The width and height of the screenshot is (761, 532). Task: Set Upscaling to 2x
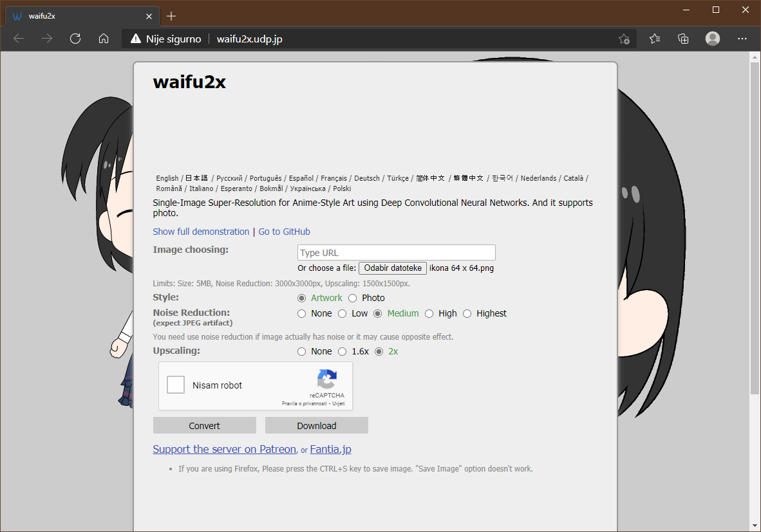[379, 351]
